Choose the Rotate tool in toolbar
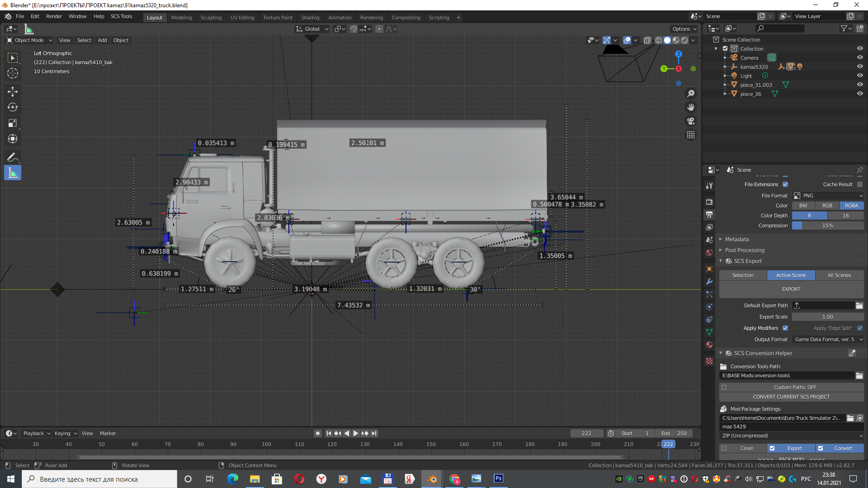Viewport: 868px width, 488px height. pos(13,108)
